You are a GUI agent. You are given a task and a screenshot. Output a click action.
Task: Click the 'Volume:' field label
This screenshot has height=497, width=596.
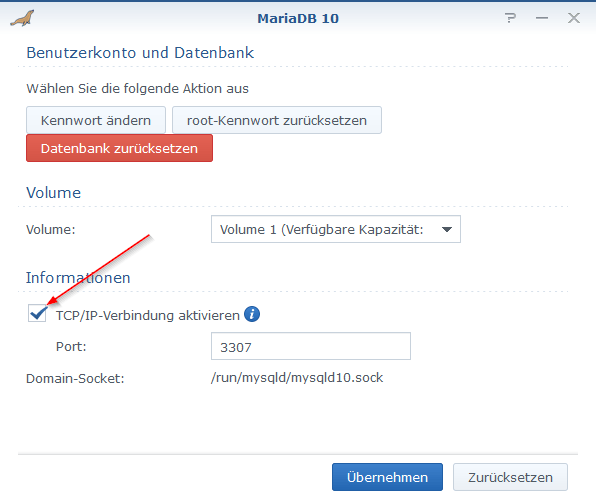click(x=51, y=230)
